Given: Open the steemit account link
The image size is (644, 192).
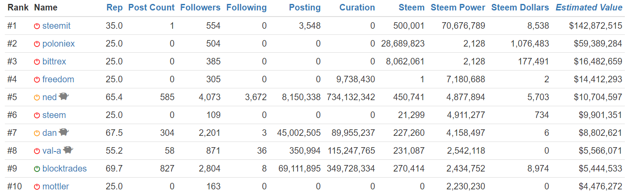Looking at the screenshot, I should point(56,26).
